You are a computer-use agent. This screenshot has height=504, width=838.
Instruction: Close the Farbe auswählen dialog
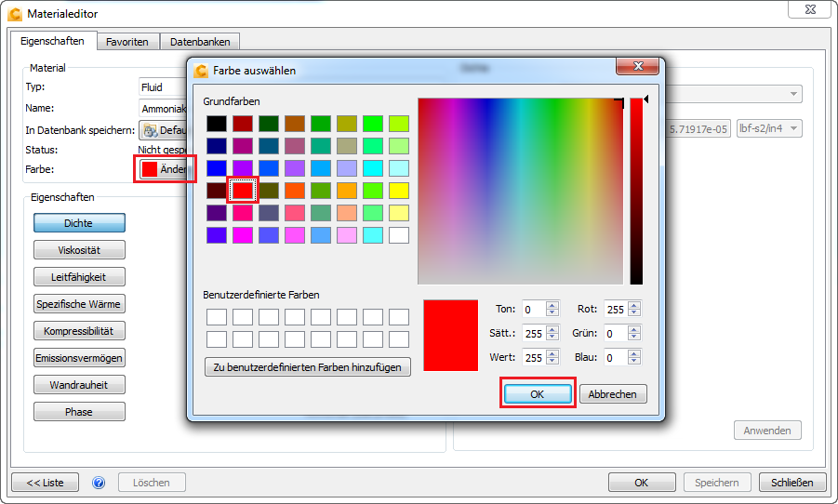638,66
